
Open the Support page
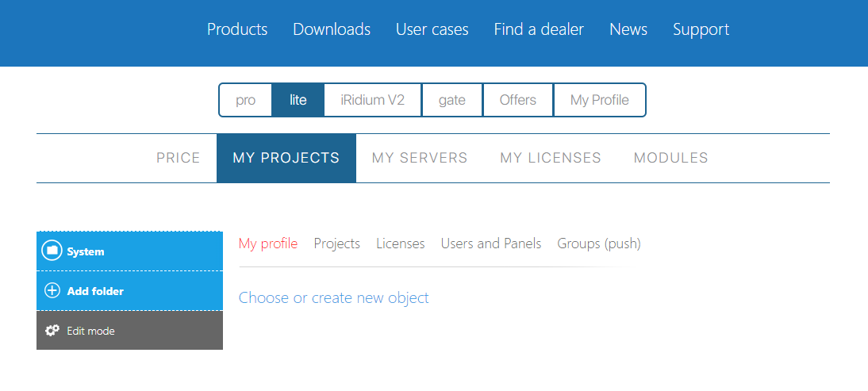[701, 29]
